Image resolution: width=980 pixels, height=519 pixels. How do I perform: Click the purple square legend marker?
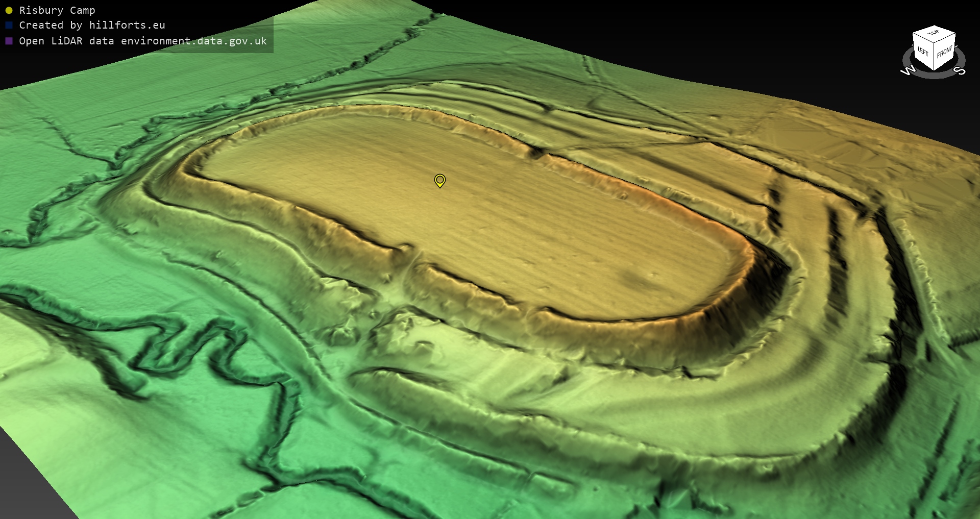coord(9,41)
